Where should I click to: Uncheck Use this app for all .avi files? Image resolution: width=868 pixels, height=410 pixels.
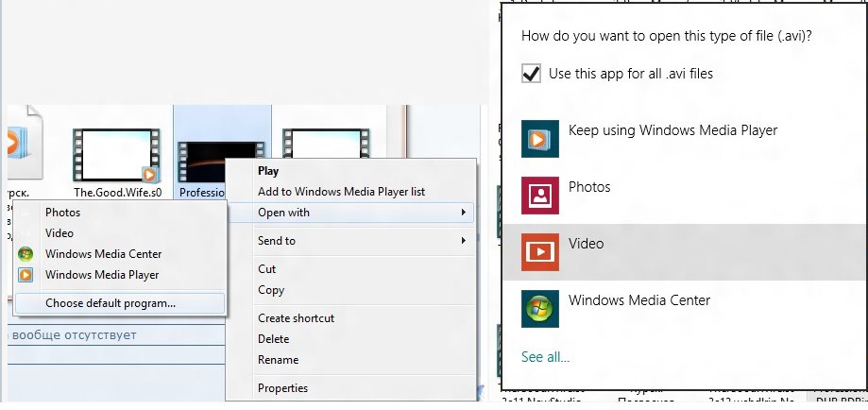click(x=531, y=74)
